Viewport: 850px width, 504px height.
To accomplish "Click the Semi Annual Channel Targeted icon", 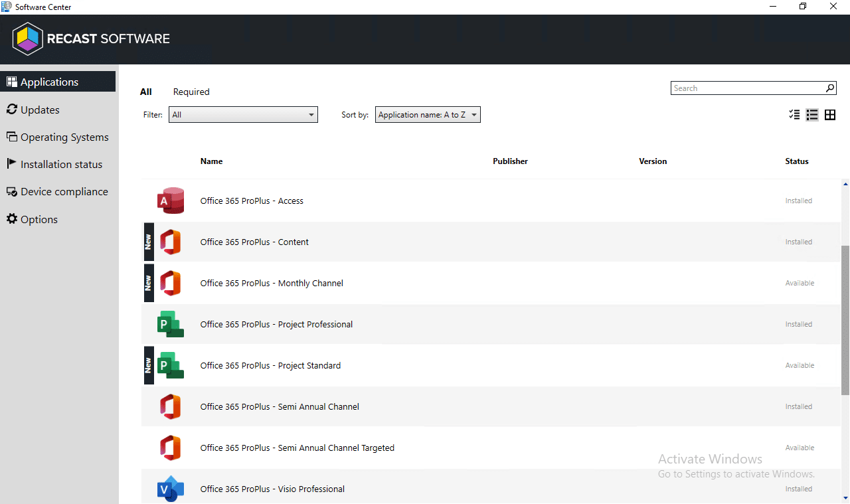I will coord(171,448).
